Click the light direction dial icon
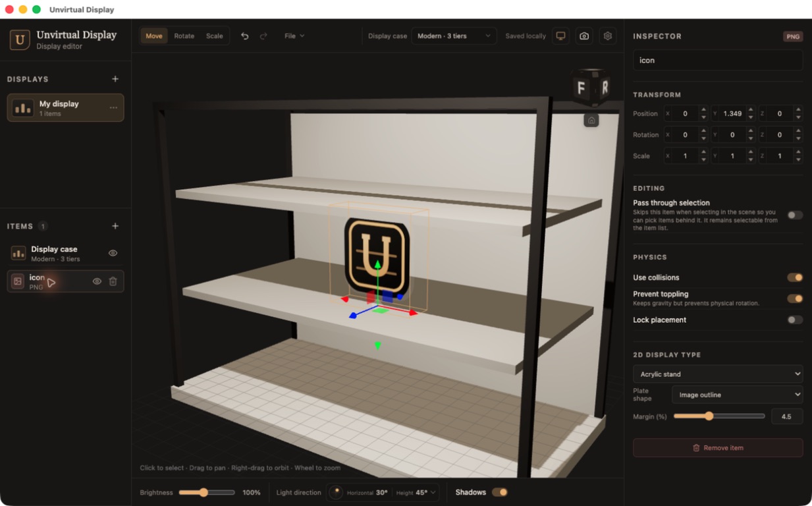 click(x=336, y=492)
